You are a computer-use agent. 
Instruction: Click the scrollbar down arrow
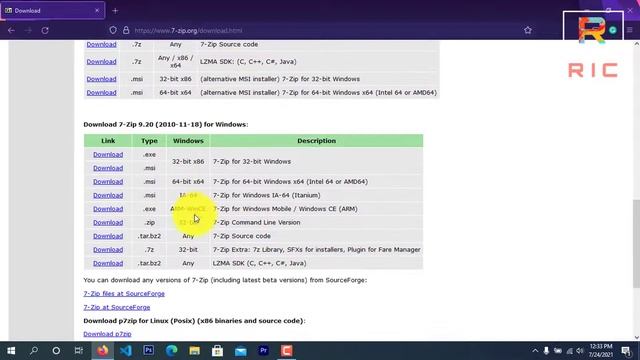(636, 337)
